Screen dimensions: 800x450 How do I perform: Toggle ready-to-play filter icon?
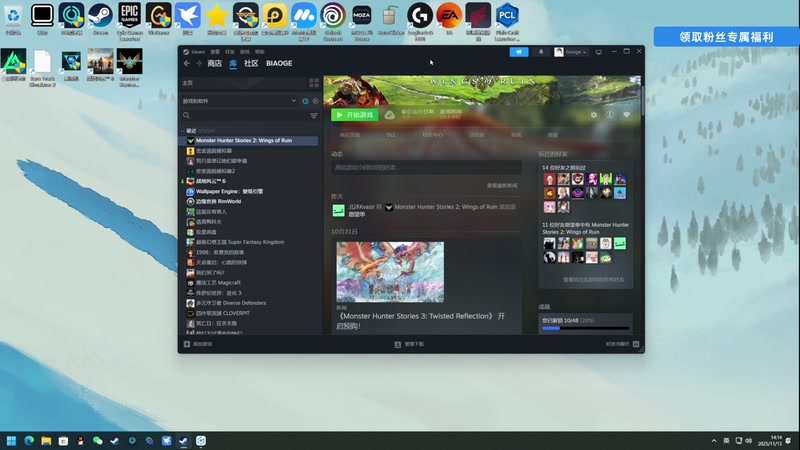point(315,101)
